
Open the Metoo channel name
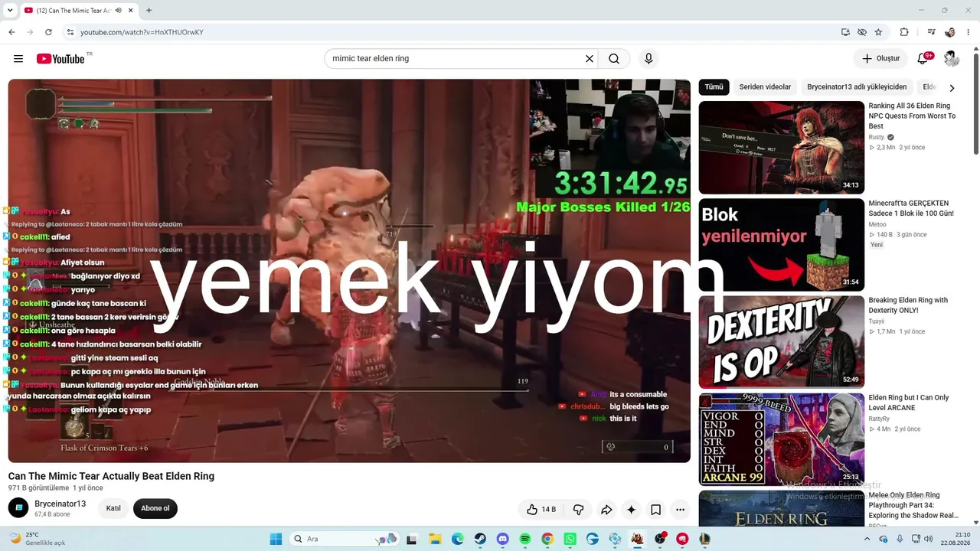(x=877, y=225)
